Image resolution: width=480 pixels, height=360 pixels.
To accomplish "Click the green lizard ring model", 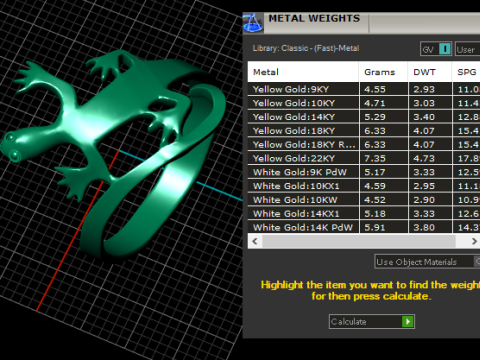I will click(113, 153).
